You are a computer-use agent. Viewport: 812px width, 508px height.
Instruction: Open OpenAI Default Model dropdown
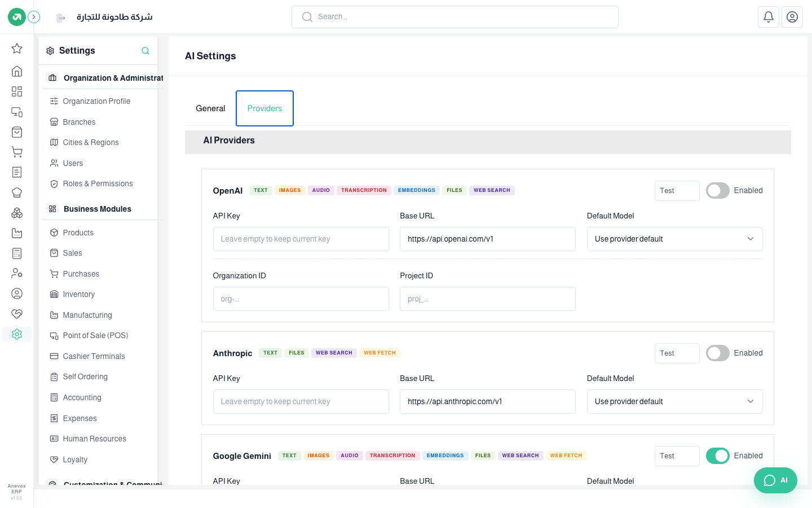click(x=674, y=239)
